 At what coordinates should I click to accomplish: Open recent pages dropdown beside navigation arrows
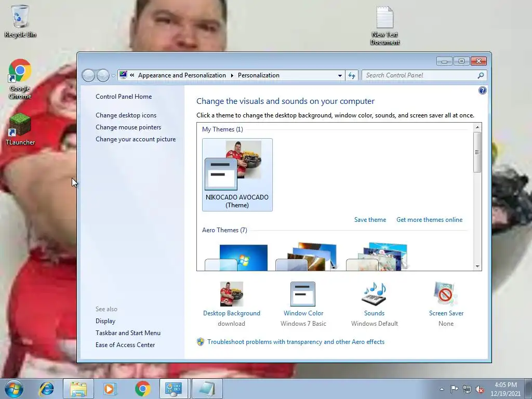pos(113,76)
